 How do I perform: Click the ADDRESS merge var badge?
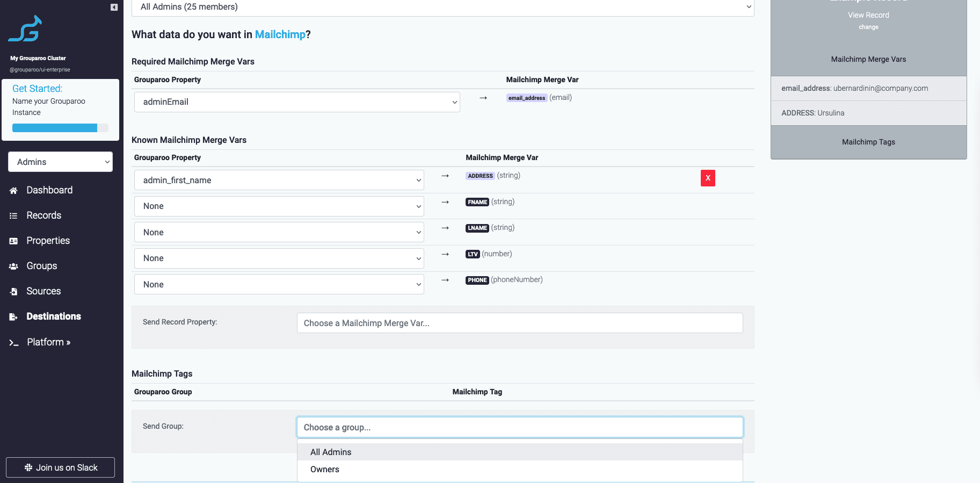click(x=480, y=176)
